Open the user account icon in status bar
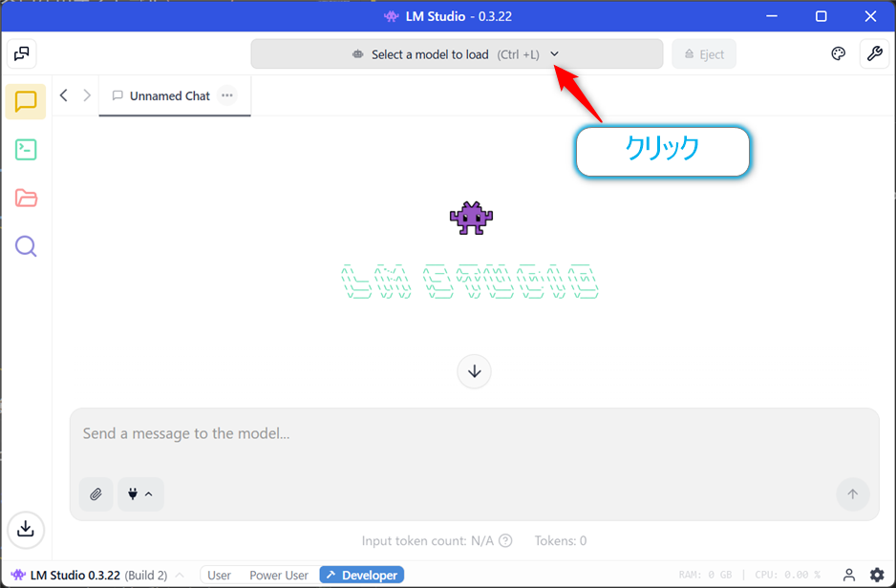896x588 pixels. (x=849, y=575)
